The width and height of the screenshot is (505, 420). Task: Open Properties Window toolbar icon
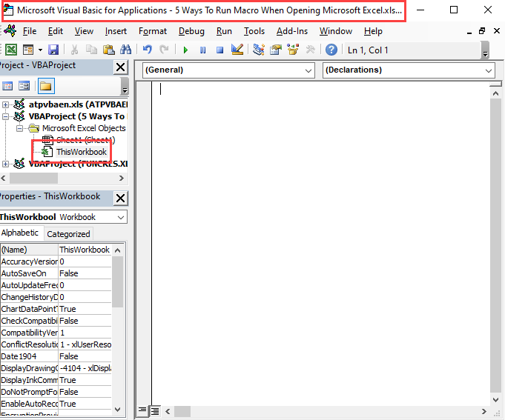tap(276, 50)
